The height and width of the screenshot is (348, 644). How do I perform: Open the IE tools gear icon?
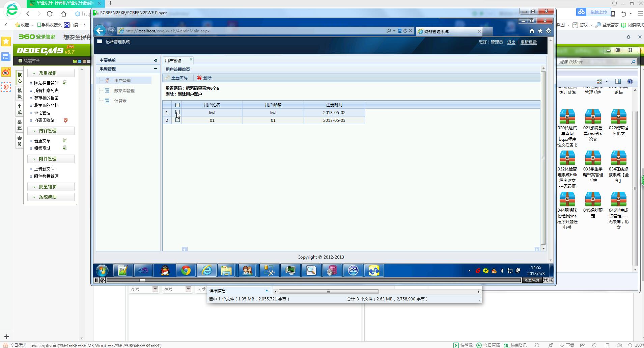point(549,31)
